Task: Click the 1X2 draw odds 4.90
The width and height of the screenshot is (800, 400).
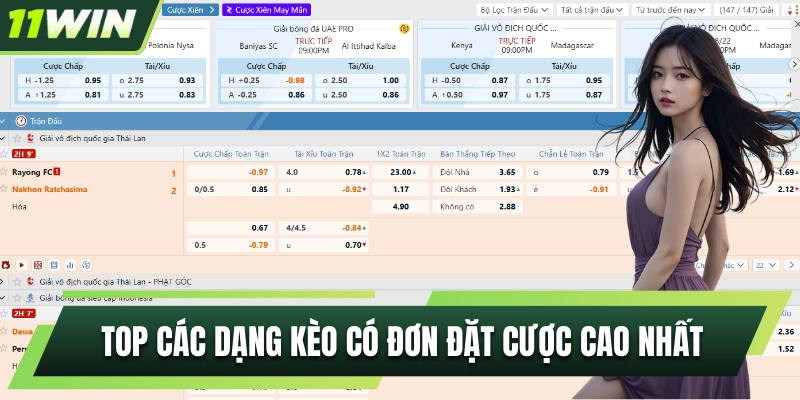Action: 401,206
